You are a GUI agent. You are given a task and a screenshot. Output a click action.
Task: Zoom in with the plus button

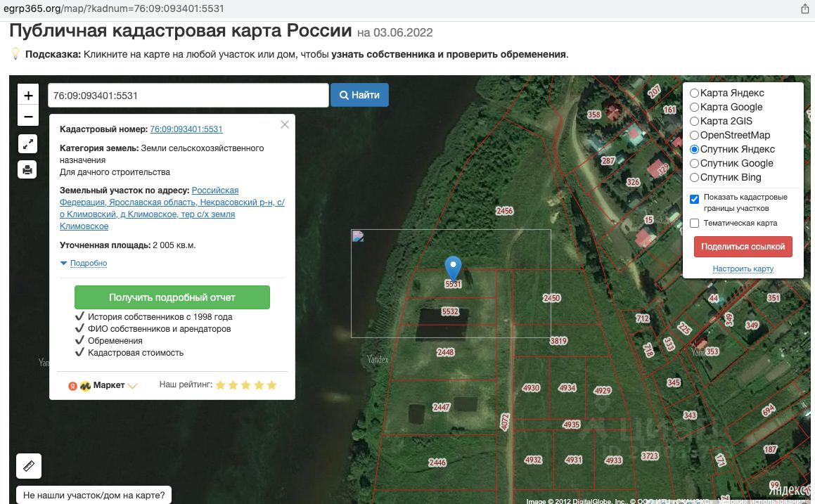coord(28,95)
